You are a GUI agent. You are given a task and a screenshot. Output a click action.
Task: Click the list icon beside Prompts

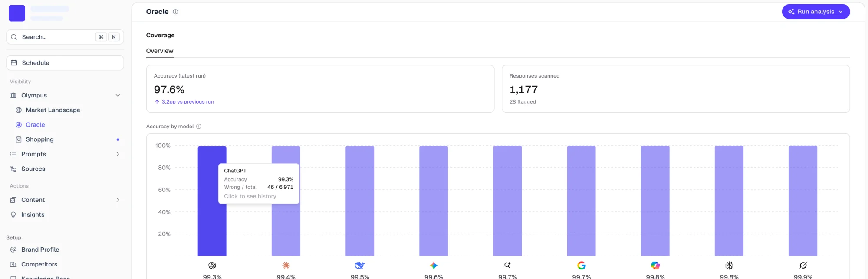tap(13, 154)
